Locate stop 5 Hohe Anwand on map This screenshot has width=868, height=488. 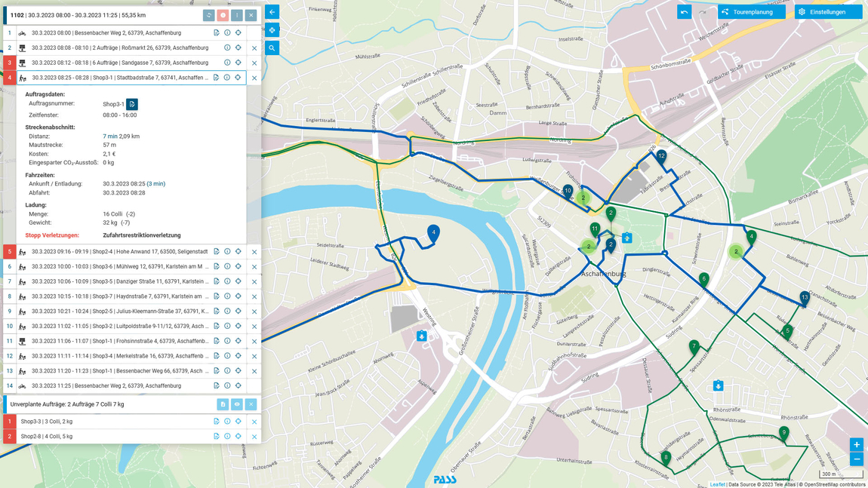pyautogui.click(x=239, y=252)
